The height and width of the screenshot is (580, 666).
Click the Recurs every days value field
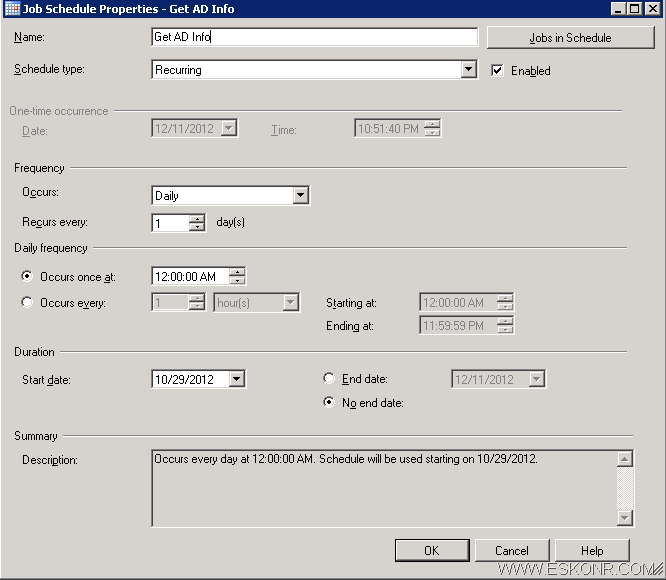[x=171, y=222]
